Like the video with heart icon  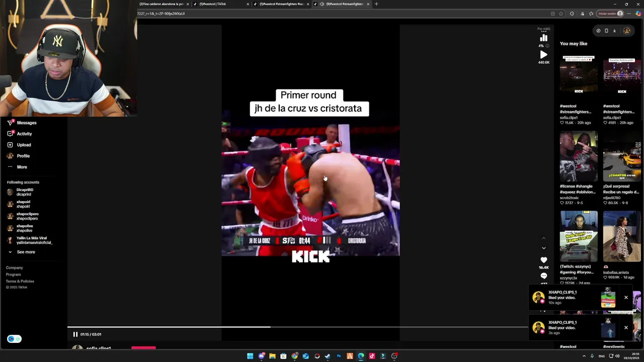(543, 260)
